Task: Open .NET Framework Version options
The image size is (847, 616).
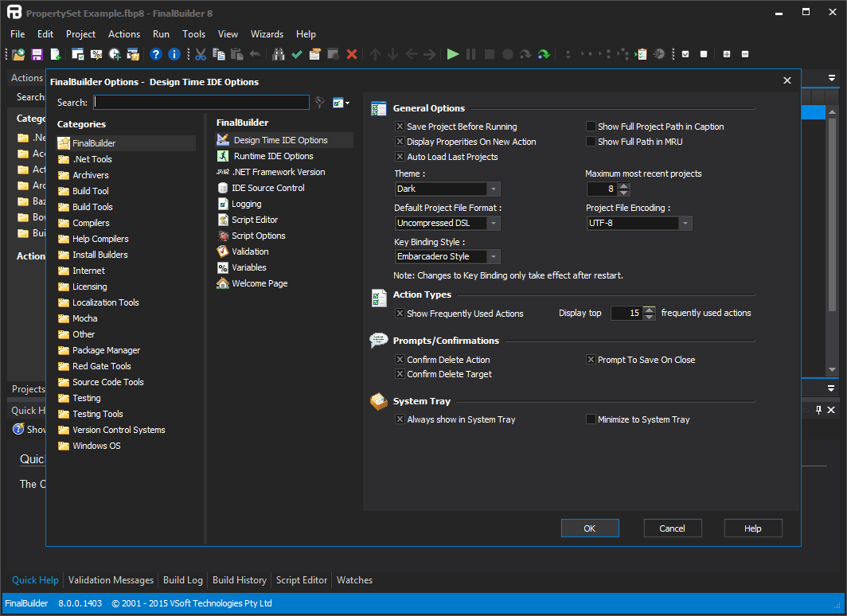Action: [x=278, y=172]
